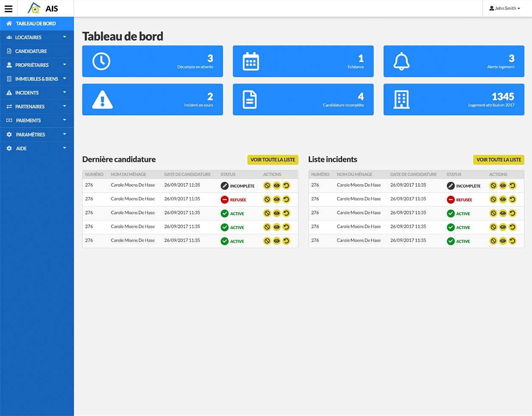532x416 pixels.
Task: View the Incomplète row in Dernière candidature
Action: coord(277,186)
